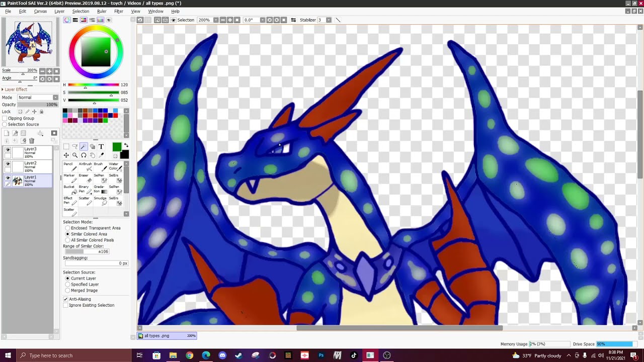Open the Ruler menu

(102, 11)
